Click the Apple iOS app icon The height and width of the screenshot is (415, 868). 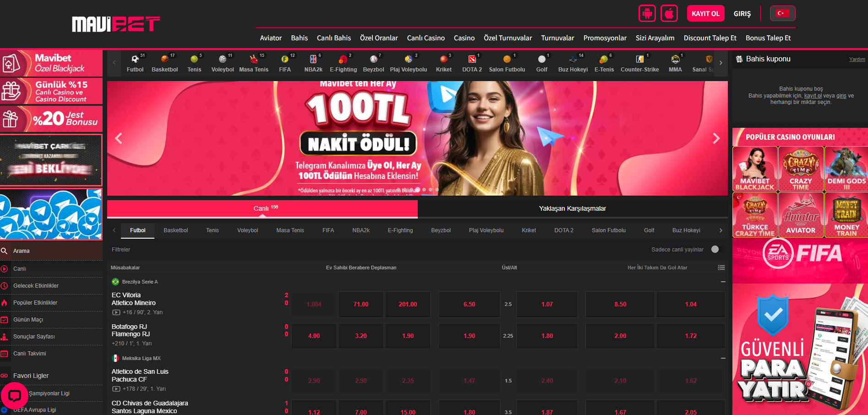pyautogui.click(x=669, y=13)
